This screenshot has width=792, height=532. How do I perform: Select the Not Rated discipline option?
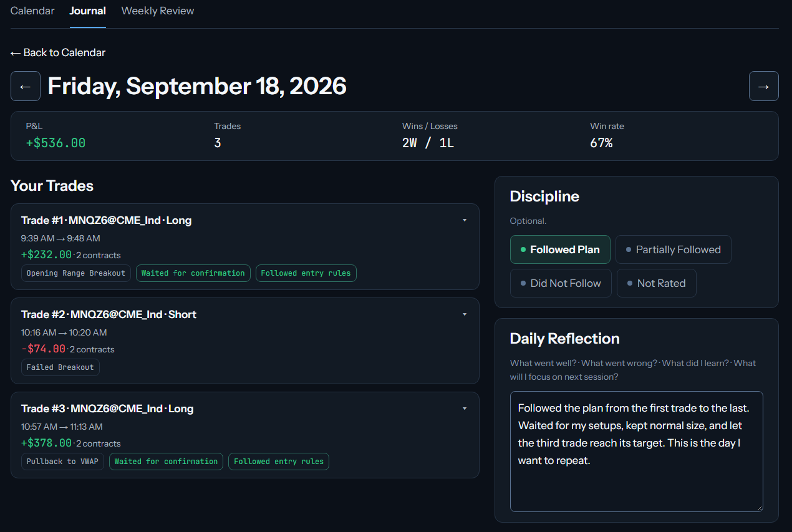pyautogui.click(x=657, y=283)
